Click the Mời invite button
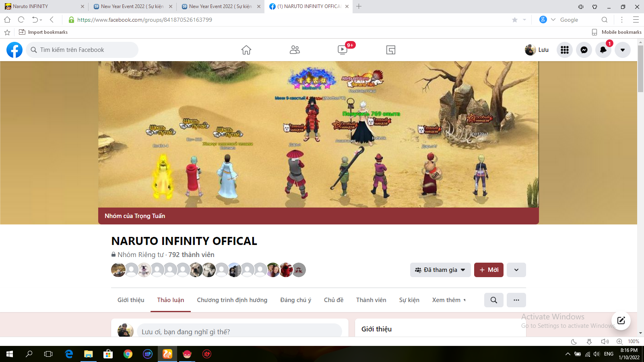 [x=489, y=270]
